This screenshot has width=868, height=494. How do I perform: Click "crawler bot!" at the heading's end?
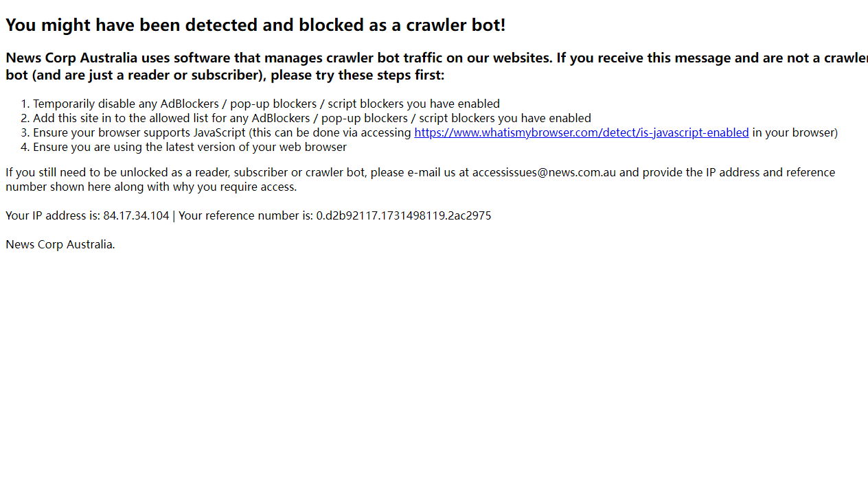coord(455,25)
